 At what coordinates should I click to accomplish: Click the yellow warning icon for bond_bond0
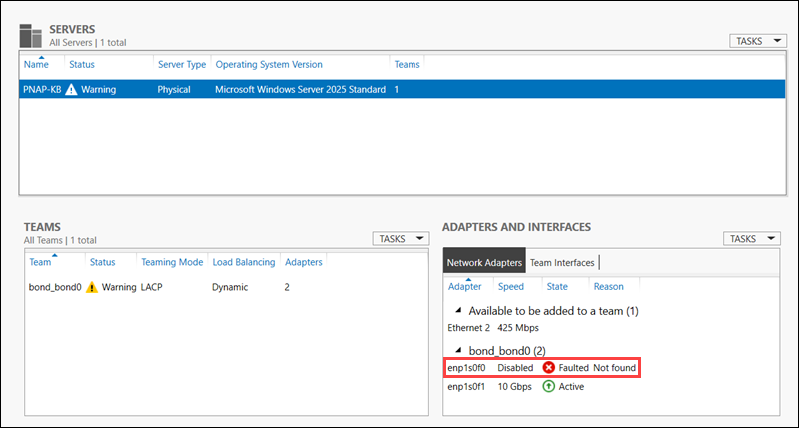pyautogui.click(x=92, y=287)
